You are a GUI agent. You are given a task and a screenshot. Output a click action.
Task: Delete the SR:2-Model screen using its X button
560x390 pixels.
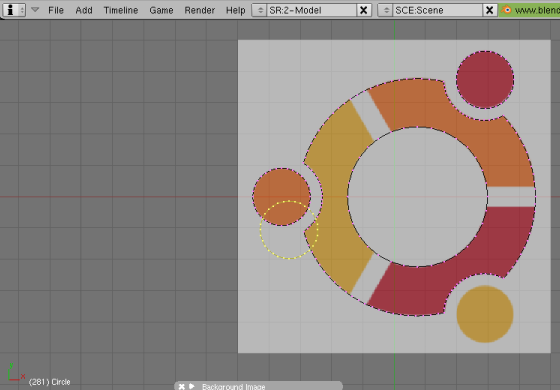coord(364,10)
